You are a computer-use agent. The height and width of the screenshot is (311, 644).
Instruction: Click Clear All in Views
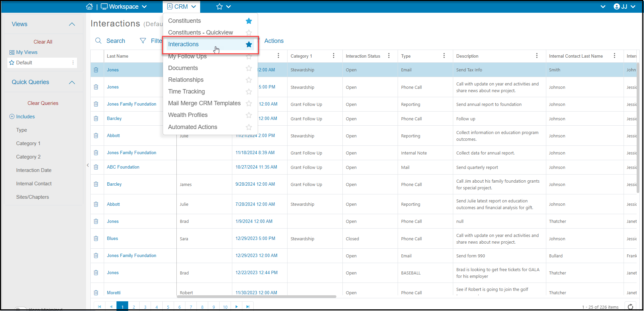click(43, 42)
